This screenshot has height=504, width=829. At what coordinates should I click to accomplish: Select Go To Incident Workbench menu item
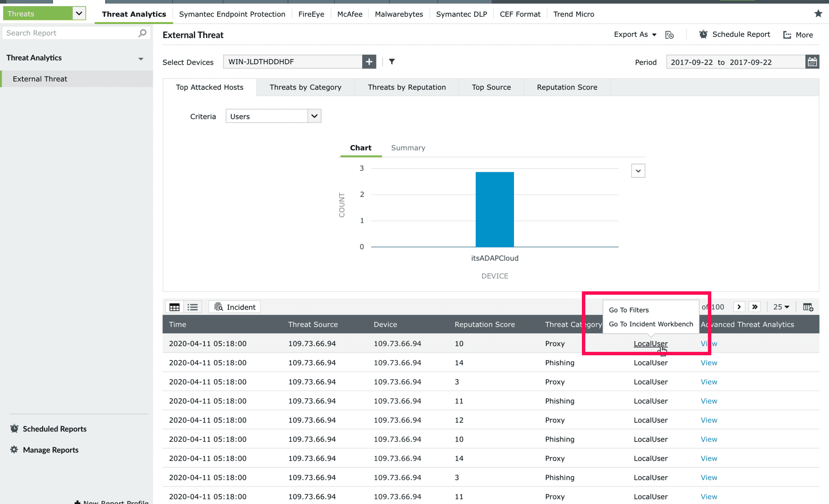[650, 324]
